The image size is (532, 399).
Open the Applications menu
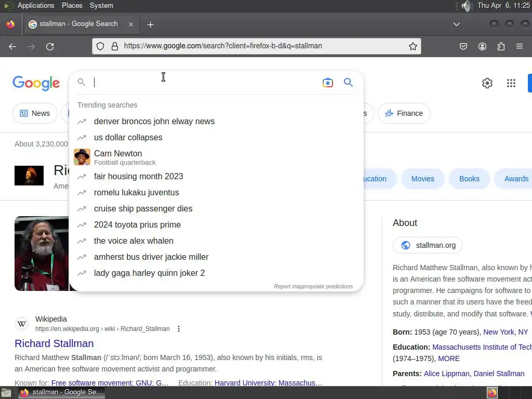tap(36, 5)
